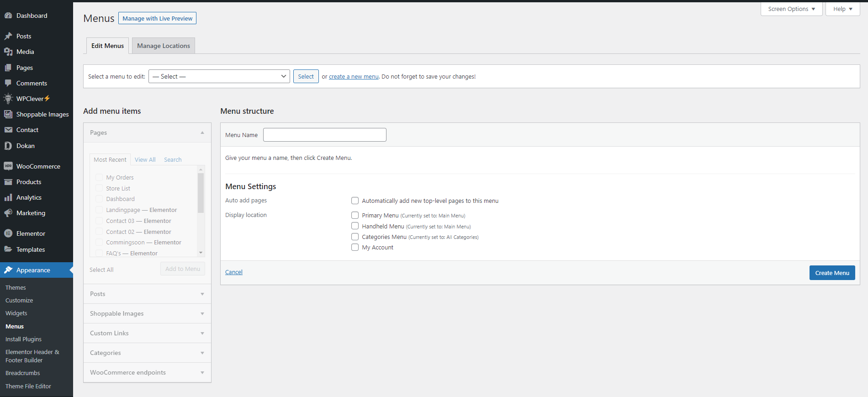868x397 pixels.
Task: Check the Primary Menu display location
Action: [x=355, y=215]
